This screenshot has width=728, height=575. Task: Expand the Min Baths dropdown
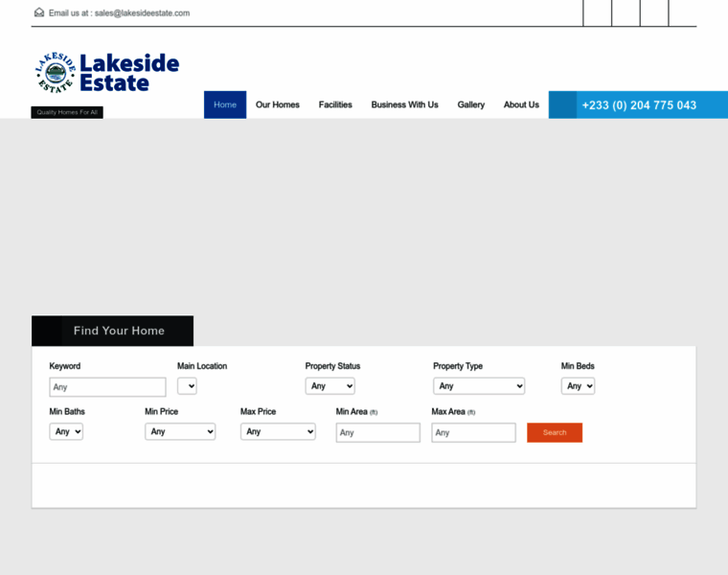(x=66, y=431)
